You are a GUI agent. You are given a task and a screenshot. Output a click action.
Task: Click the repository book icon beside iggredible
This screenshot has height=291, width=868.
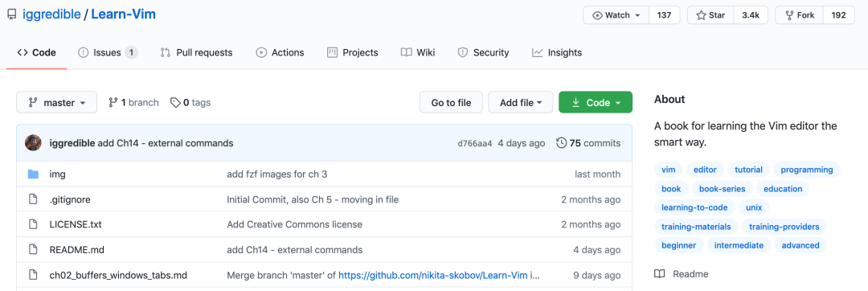(x=11, y=15)
